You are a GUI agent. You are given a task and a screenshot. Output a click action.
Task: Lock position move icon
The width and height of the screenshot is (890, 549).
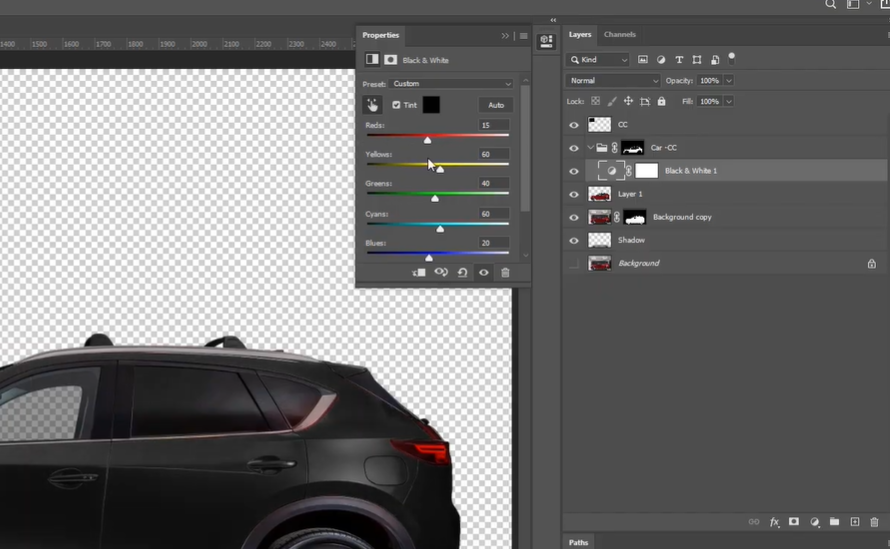tap(628, 101)
